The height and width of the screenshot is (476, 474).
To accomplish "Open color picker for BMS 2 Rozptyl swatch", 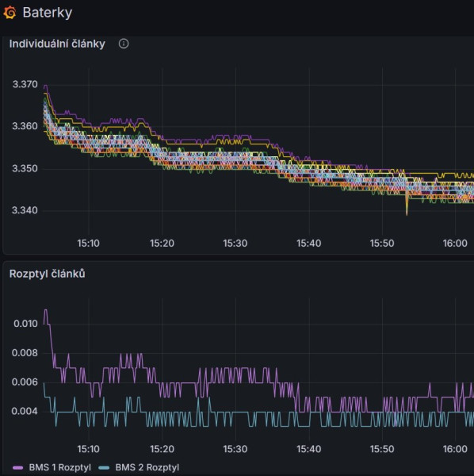I will click(105, 468).
